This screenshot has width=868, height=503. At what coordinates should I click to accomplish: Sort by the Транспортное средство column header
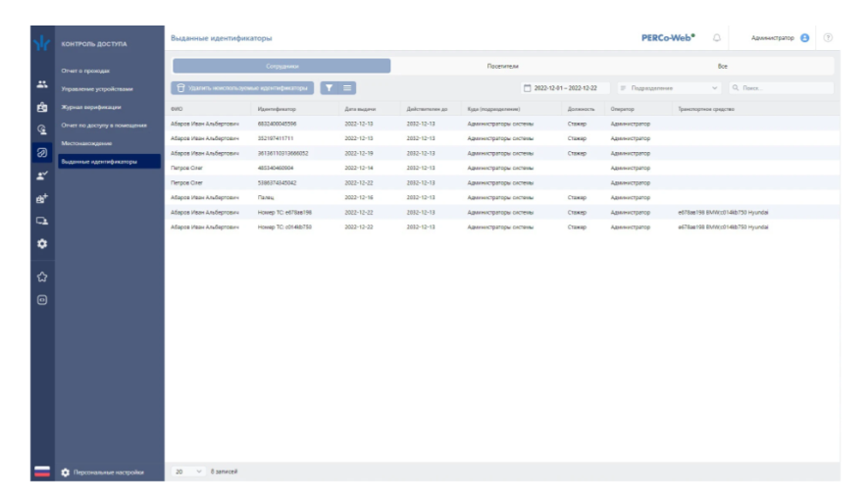click(x=706, y=109)
